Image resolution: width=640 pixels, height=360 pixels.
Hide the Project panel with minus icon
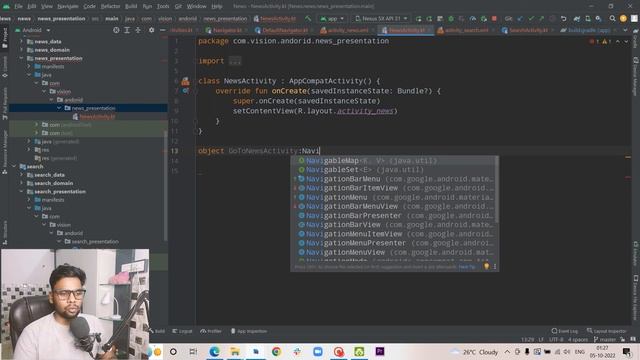pyautogui.click(x=162, y=30)
